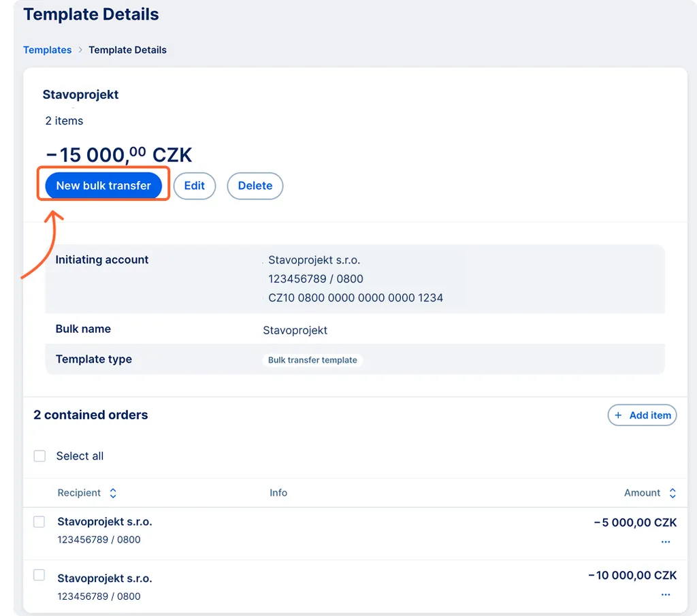
Task: Sort by Recipient using the sort arrows
Action: 113,493
